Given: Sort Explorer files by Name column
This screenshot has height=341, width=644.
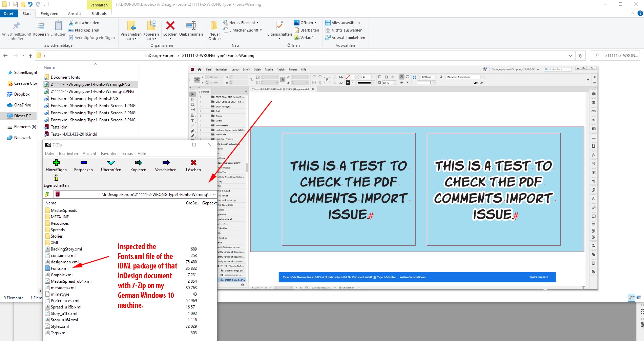Looking at the screenshot, I should 49,67.
